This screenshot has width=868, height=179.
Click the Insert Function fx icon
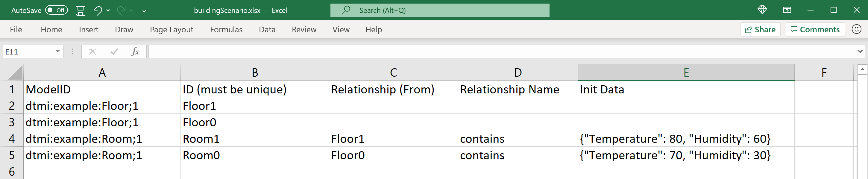coord(136,51)
